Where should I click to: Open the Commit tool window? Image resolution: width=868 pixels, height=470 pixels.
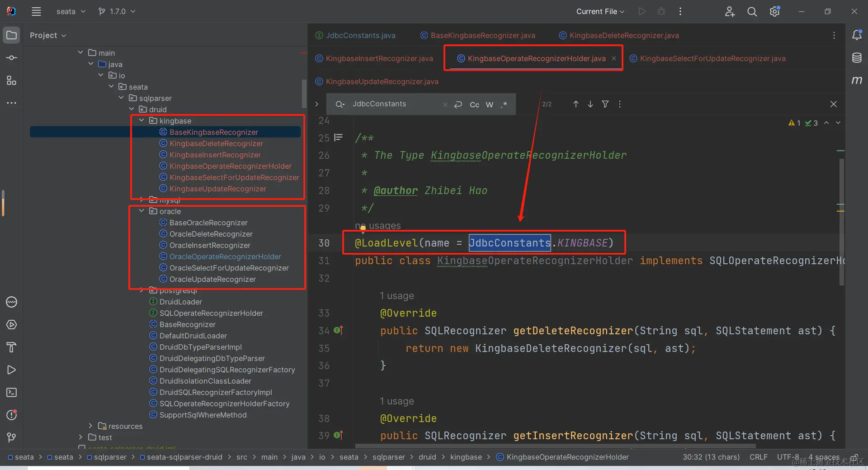tap(12, 58)
